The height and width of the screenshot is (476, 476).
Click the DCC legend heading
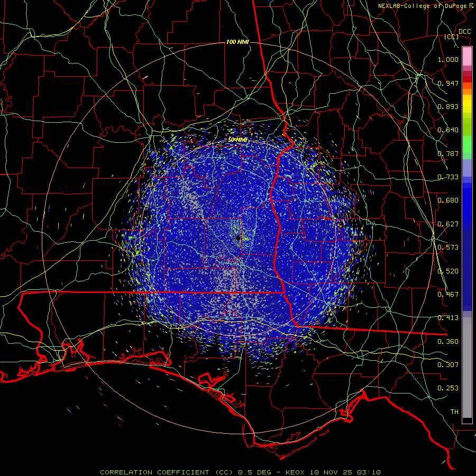pos(465,32)
